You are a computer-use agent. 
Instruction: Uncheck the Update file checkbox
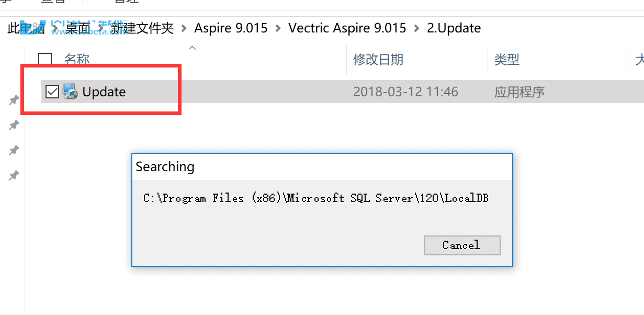(x=52, y=92)
